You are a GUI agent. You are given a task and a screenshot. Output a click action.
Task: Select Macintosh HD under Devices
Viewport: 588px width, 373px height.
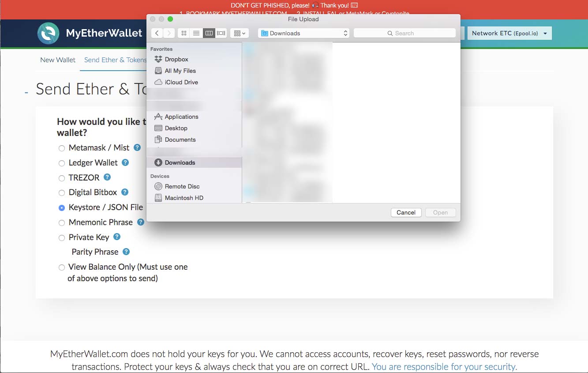[194, 198]
